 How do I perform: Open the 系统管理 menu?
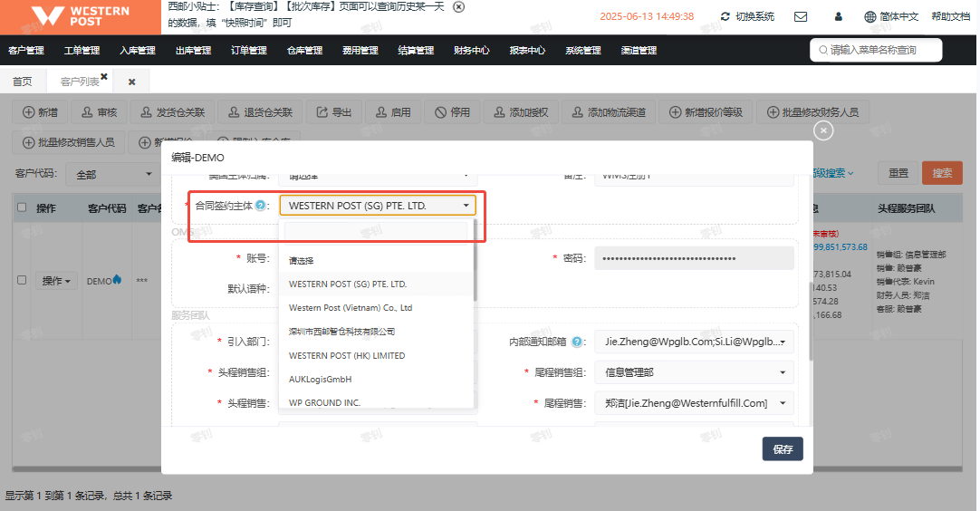point(582,50)
